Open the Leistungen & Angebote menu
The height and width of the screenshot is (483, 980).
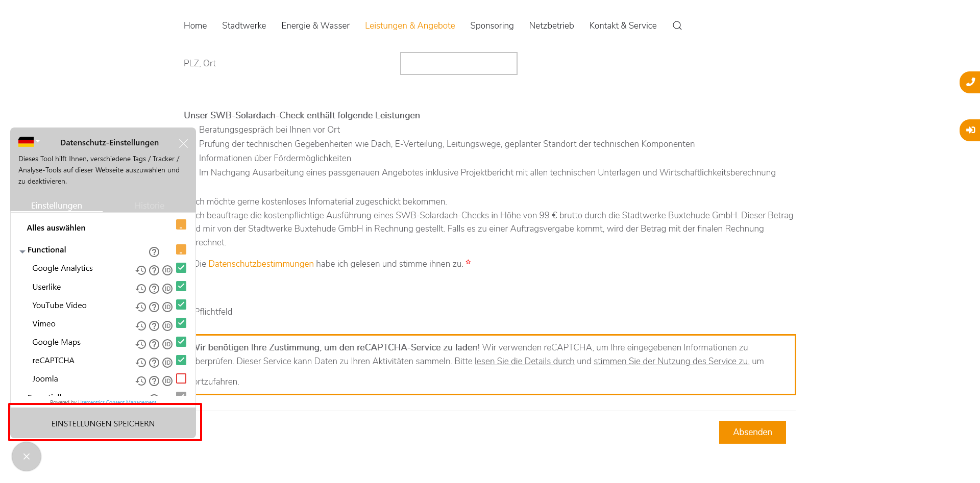coord(410,26)
